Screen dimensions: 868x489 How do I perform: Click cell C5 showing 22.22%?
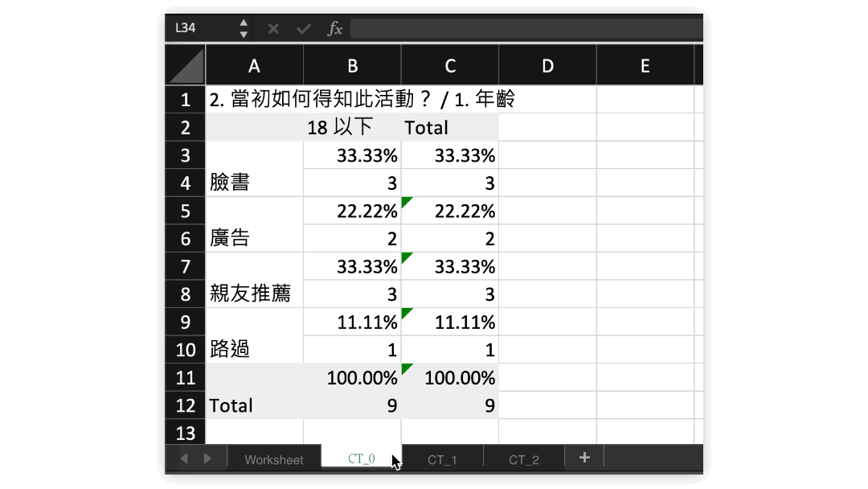[450, 211]
